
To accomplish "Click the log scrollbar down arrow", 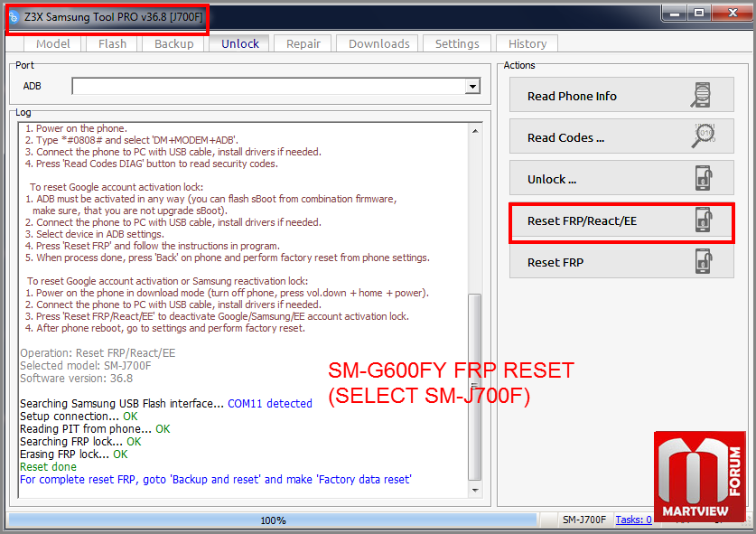I will click(x=475, y=490).
